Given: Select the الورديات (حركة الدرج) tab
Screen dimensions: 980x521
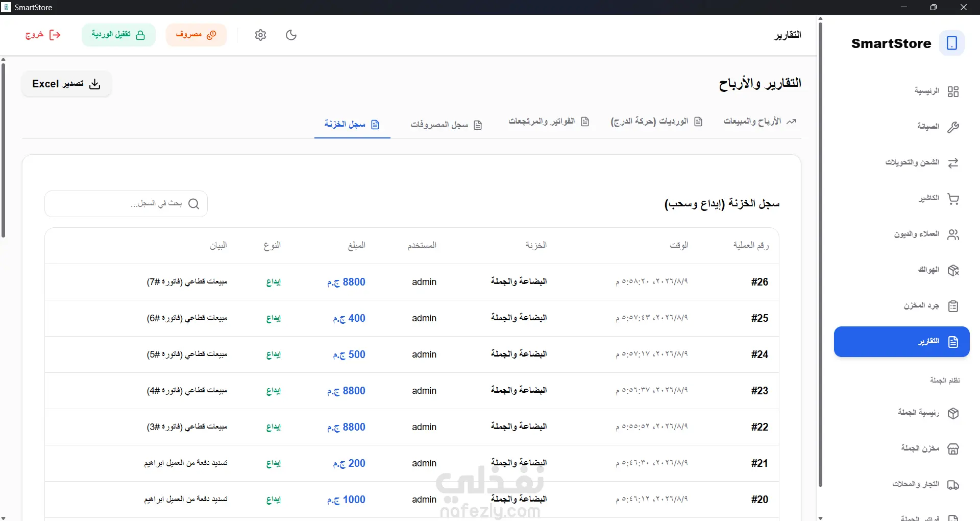Looking at the screenshot, I should [656, 122].
